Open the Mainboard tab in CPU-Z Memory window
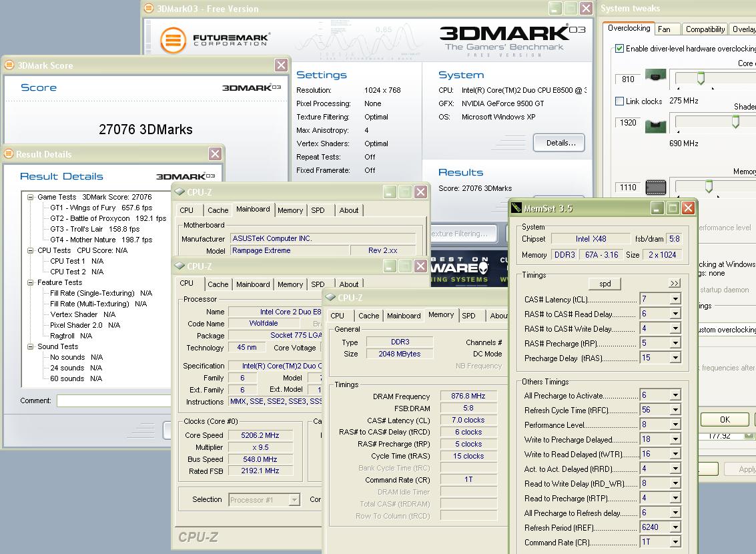Screen dimensions: 756x554 pyautogui.click(x=404, y=316)
